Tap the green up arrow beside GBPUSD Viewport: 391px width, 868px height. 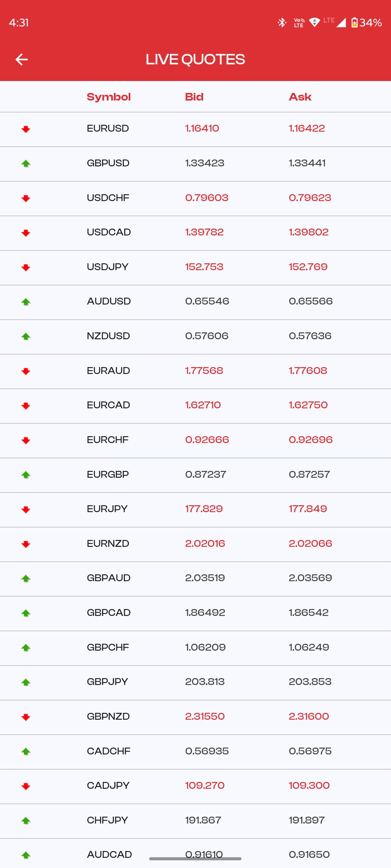pyautogui.click(x=26, y=163)
